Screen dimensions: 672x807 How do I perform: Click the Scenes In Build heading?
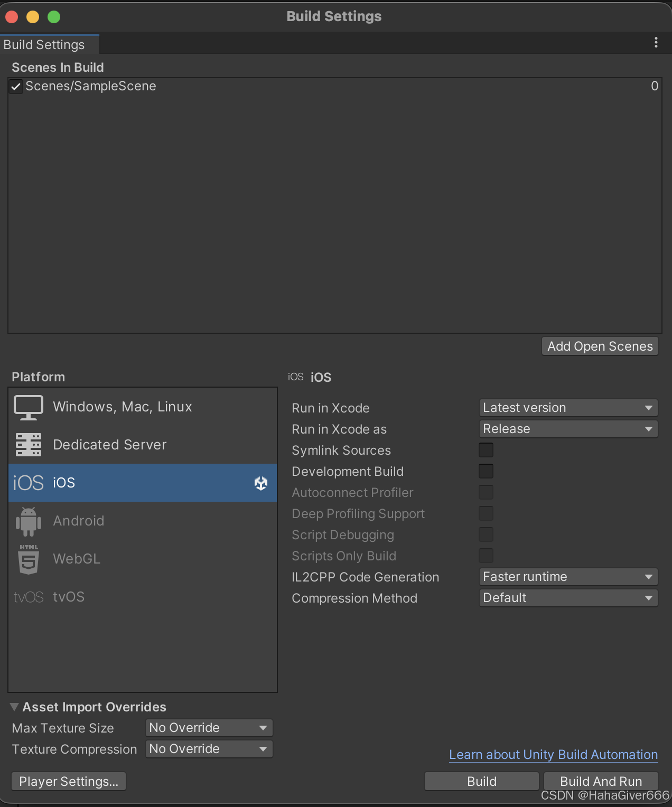(x=58, y=68)
